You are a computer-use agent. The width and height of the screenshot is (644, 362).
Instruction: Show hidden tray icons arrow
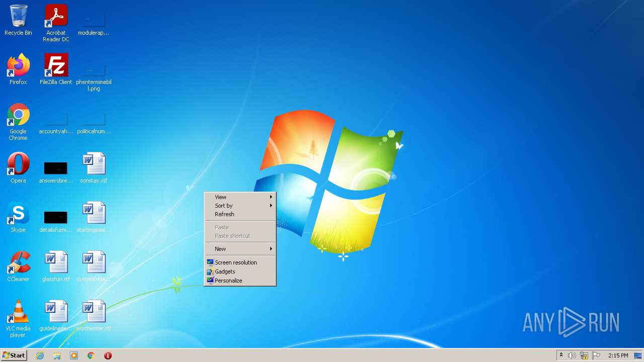(x=561, y=355)
